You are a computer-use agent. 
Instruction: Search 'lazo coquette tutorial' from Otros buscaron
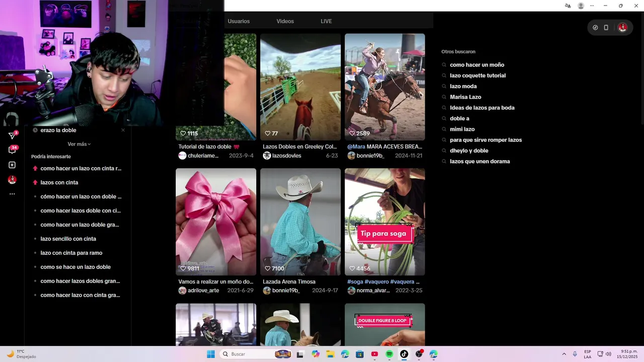[x=477, y=75]
